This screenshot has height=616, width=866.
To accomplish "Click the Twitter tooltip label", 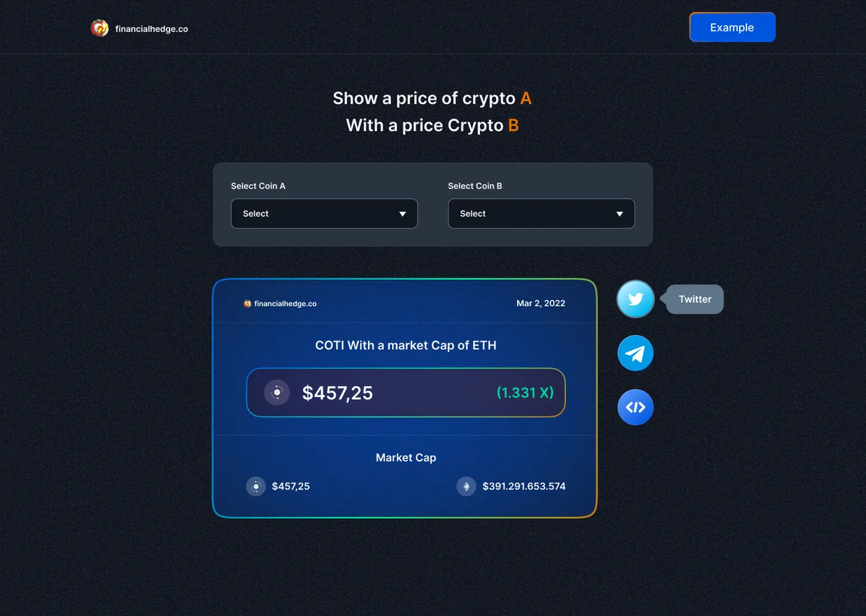I will [x=695, y=299].
